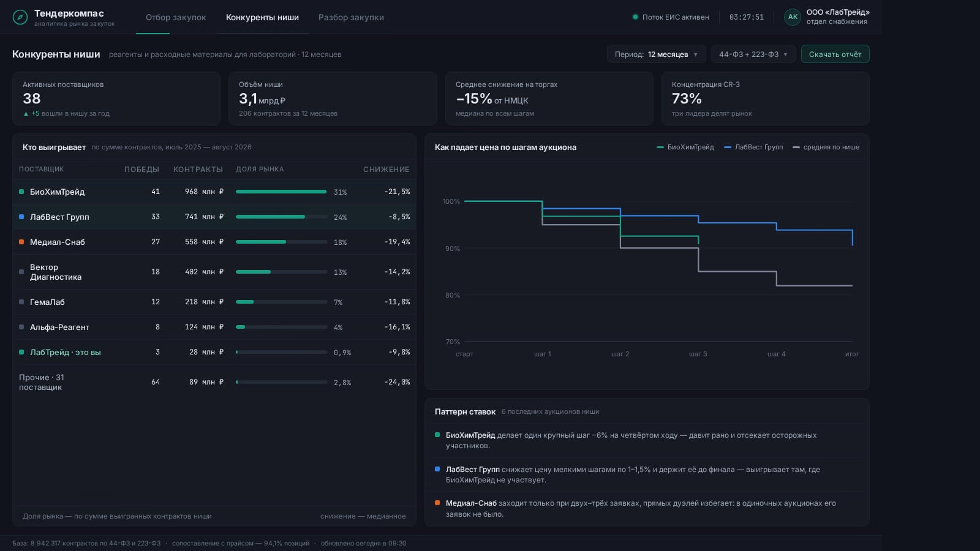Click the обновлено сегодня в 09:30 status text
This screenshot has height=551, width=980.
(x=363, y=543)
